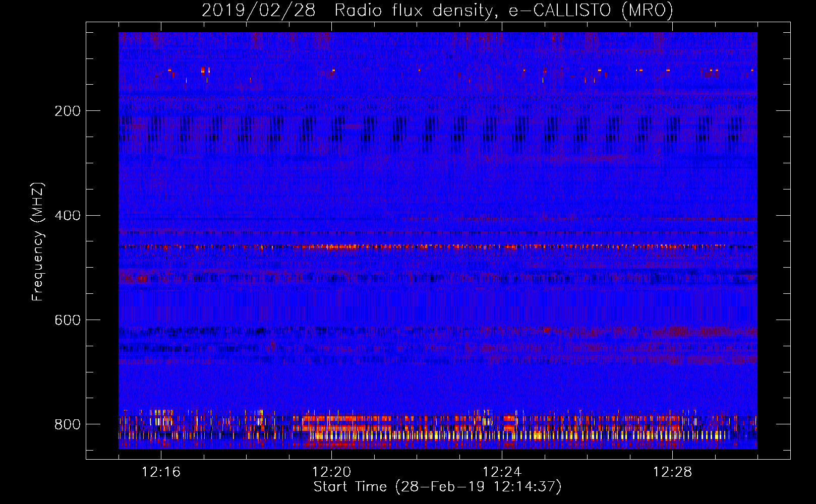Click the 12:28 time tick label
This screenshot has width=816, height=504.
[672, 472]
